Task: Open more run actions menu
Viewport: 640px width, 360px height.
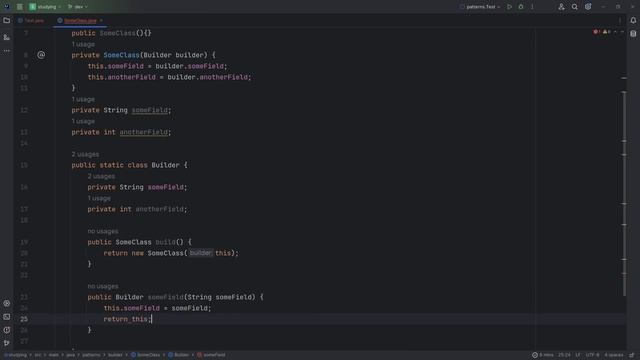Action: coord(532,7)
